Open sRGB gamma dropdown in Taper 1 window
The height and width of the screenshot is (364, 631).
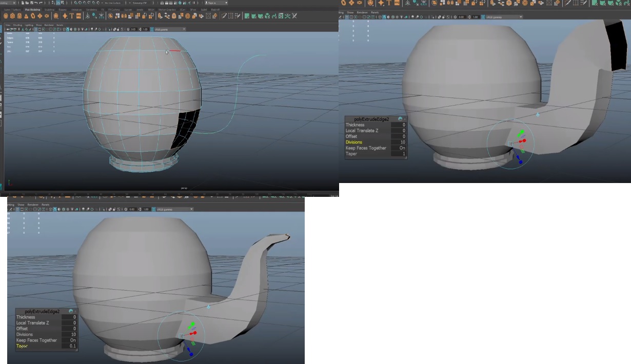point(504,17)
